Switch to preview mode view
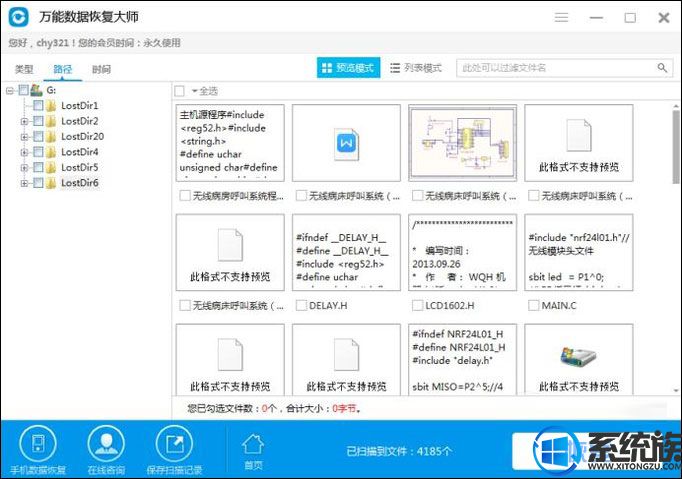This screenshot has height=479, width=682. pos(348,68)
